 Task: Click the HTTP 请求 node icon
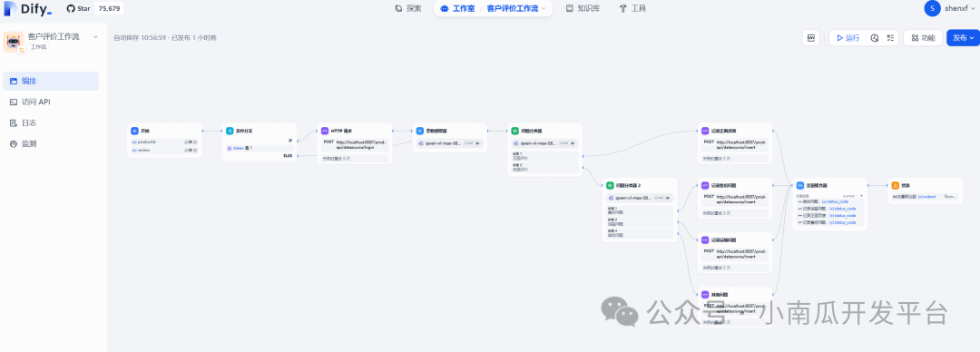324,131
